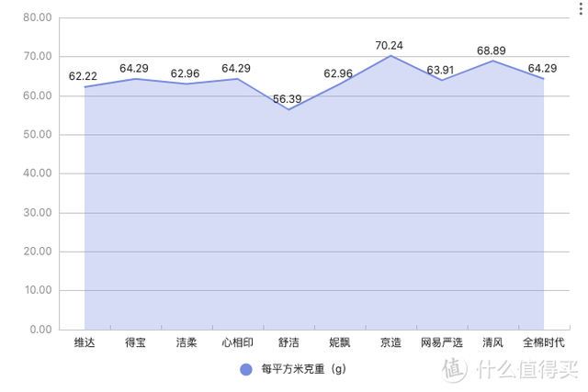Select the 得宝 x-axis label
The width and height of the screenshot is (588, 392).
point(135,342)
